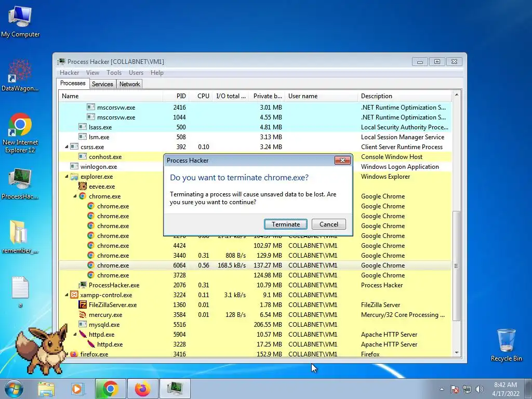Open the View menu
Image resolution: width=532 pixels, height=399 pixels.
[x=92, y=73]
